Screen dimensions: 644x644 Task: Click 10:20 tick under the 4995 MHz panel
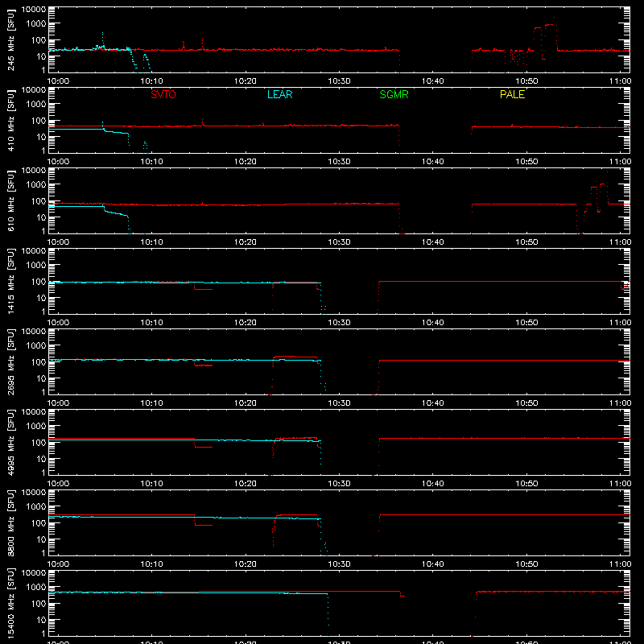(x=246, y=484)
